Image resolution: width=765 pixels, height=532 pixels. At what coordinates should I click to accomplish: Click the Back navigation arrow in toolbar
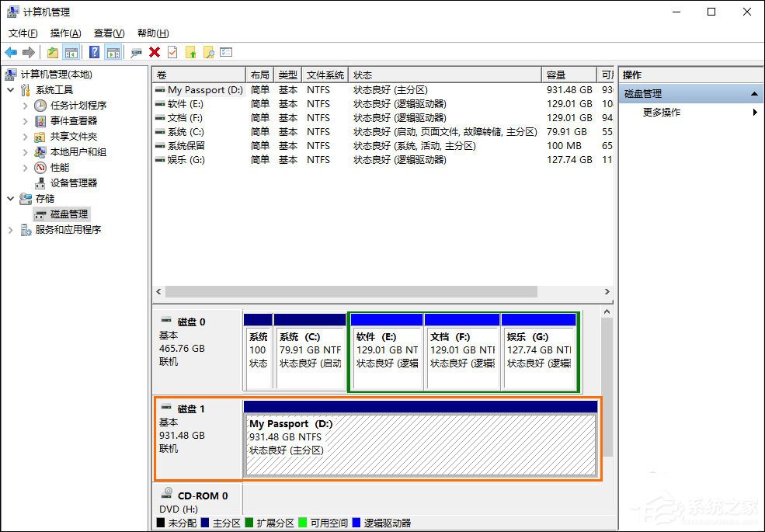pyautogui.click(x=10, y=52)
